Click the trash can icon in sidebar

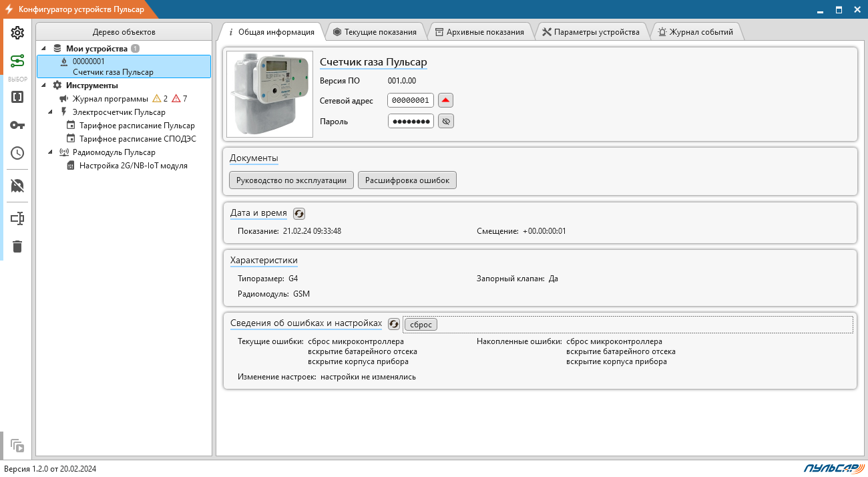click(x=17, y=247)
